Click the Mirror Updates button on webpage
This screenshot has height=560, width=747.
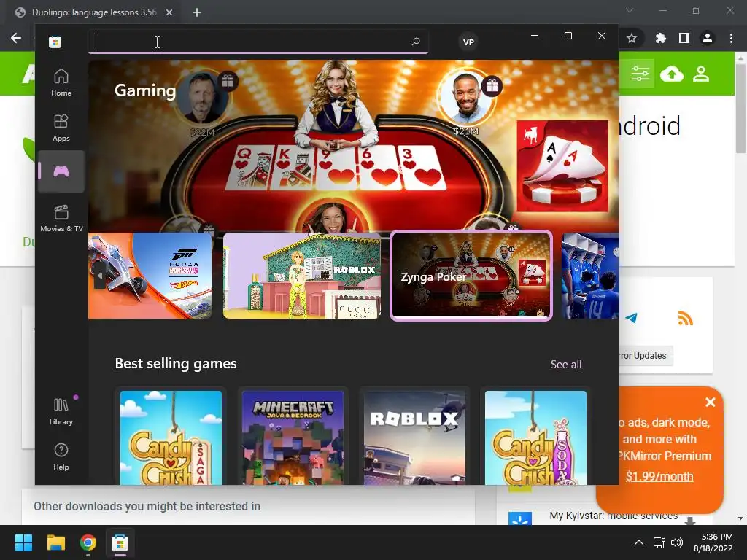click(646, 356)
